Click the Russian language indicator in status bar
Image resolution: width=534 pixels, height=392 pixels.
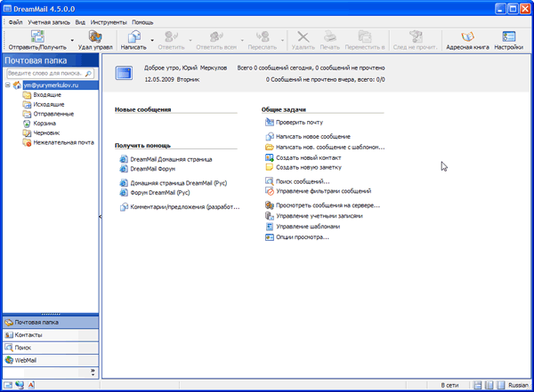(x=518, y=385)
